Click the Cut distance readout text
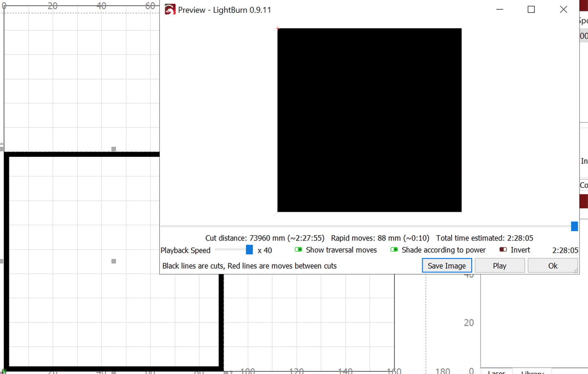 (x=265, y=238)
